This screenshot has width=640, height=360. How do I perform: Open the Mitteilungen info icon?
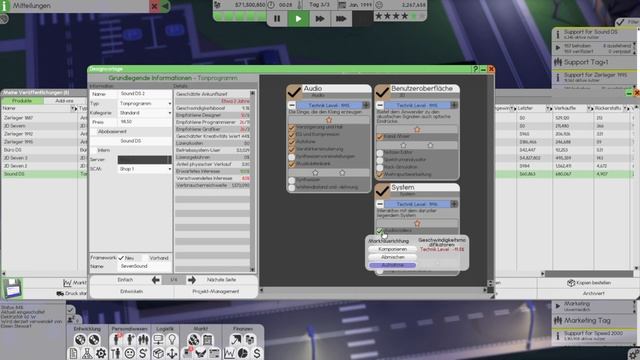tap(5, 6)
